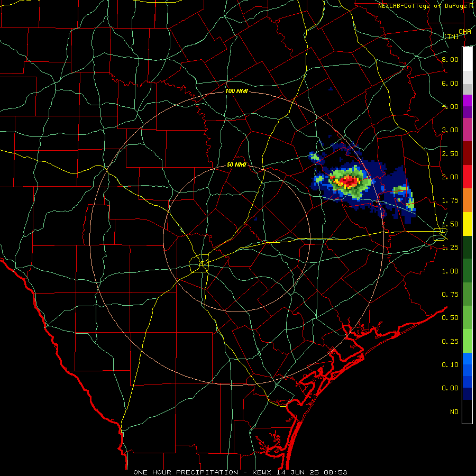
Task: Click the red storm core on the map
Action: pyautogui.click(x=349, y=181)
